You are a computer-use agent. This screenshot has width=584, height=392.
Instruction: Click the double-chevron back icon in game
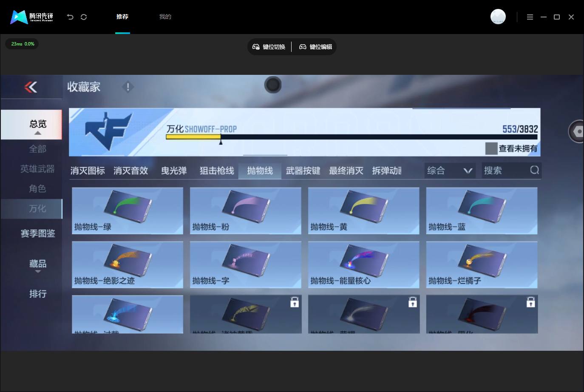point(31,87)
